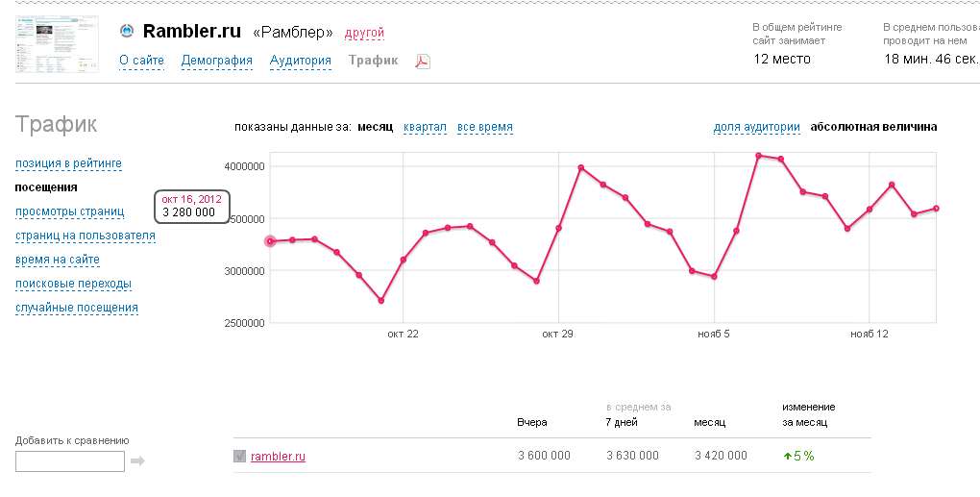Click the «3 420 000» month value
The image size is (980, 497).
(721, 456)
